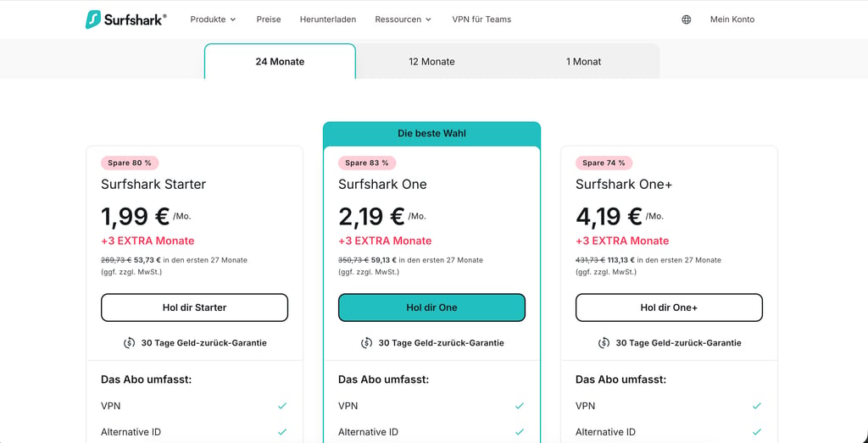Click the Spare 83 % badge
This screenshot has width=868, height=443.
point(367,163)
